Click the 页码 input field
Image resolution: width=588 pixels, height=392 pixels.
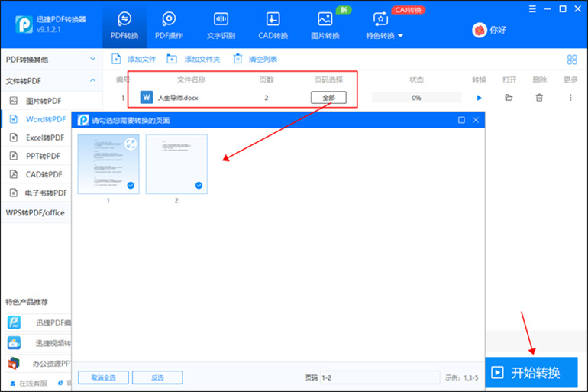380,377
